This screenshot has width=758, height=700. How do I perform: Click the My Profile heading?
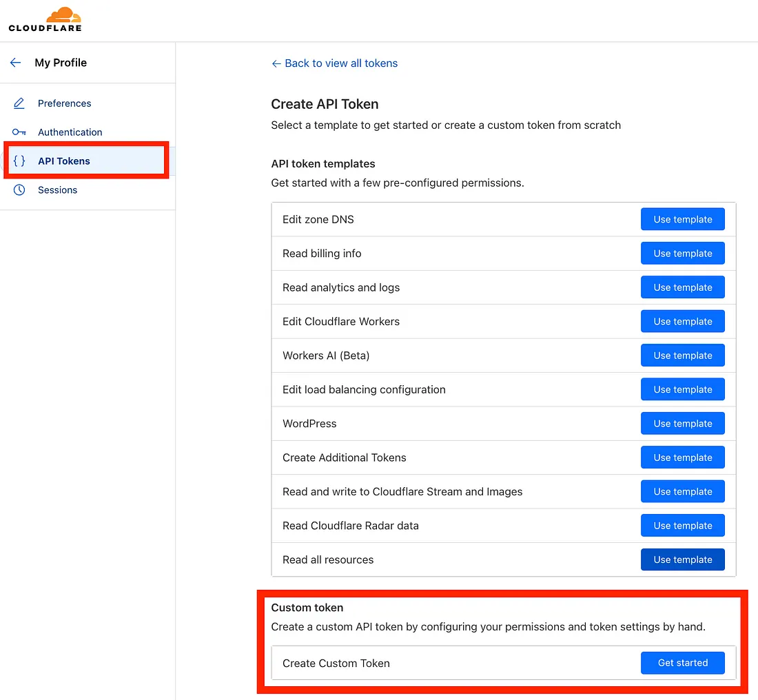61,63
